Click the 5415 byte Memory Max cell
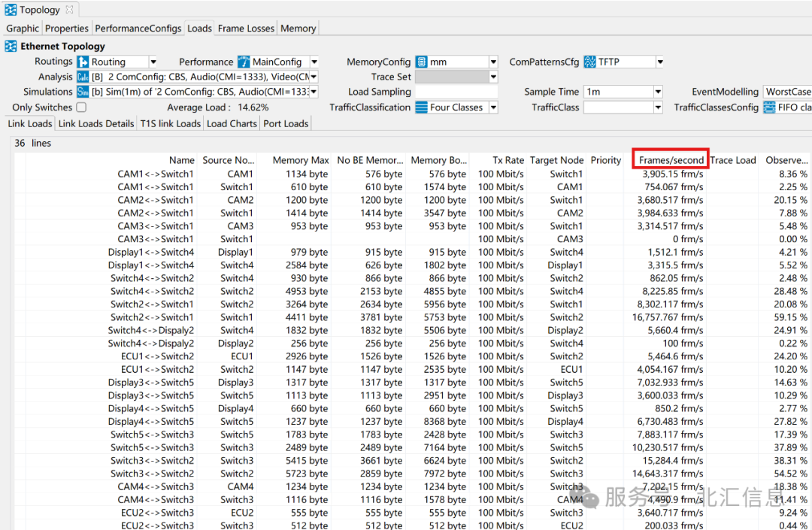Screen dimensions: 812x530 click(x=307, y=461)
